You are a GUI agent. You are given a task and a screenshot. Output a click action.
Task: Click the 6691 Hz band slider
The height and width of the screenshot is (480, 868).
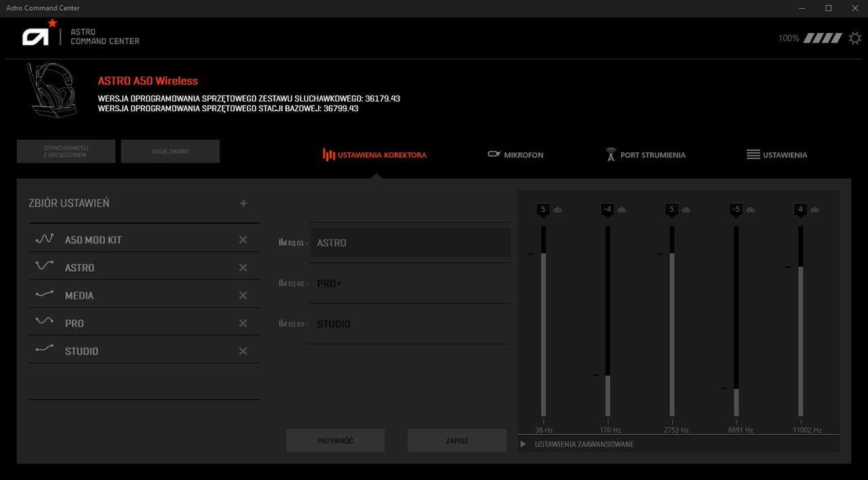736,321
